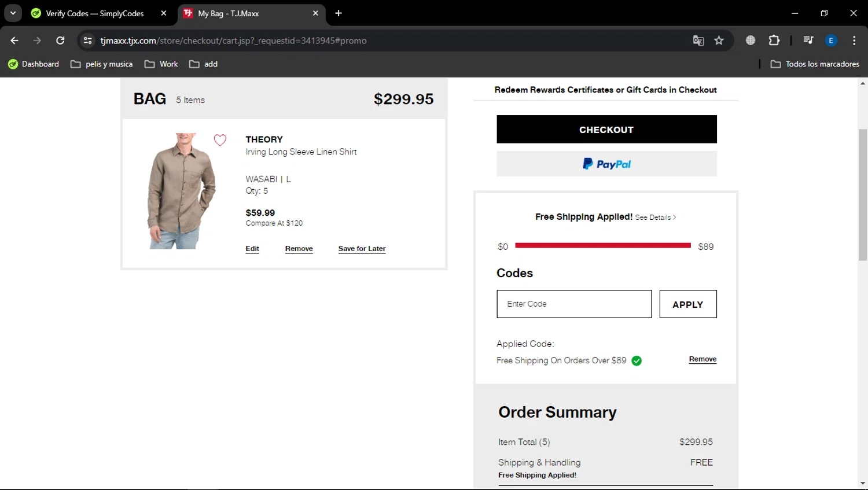Restore down the browser window

[x=824, y=13]
